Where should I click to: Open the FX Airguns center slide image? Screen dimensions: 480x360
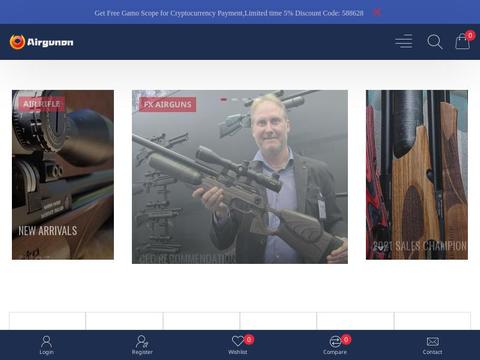(240, 177)
